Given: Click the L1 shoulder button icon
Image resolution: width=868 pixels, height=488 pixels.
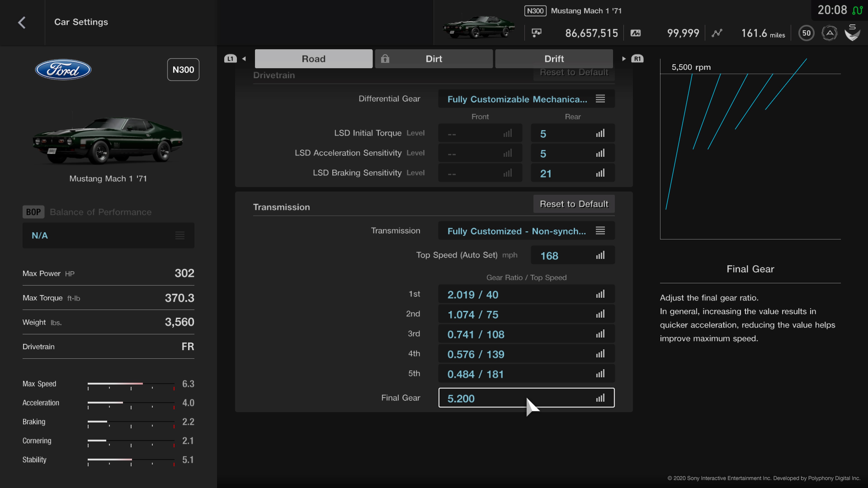Looking at the screenshot, I should [x=231, y=59].
